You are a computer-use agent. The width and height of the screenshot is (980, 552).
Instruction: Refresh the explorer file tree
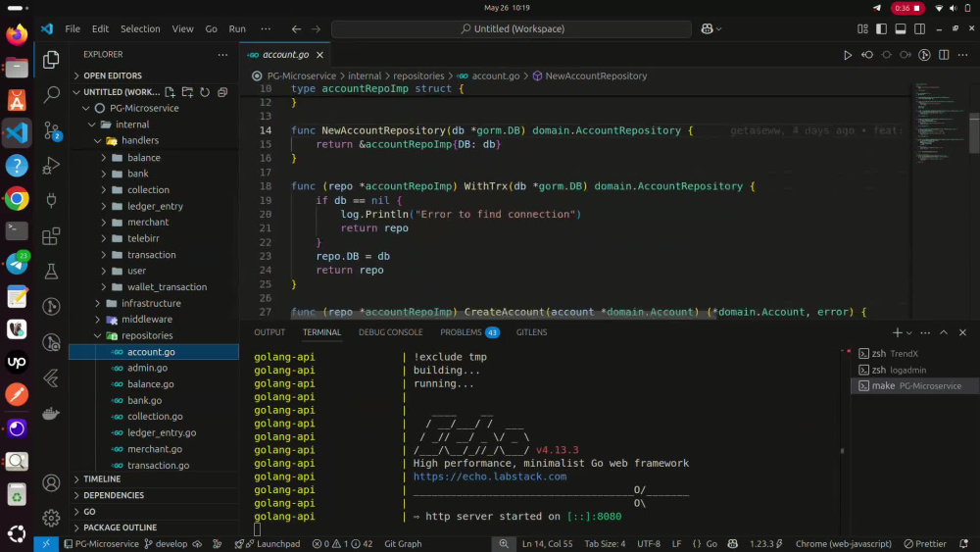[x=205, y=92]
